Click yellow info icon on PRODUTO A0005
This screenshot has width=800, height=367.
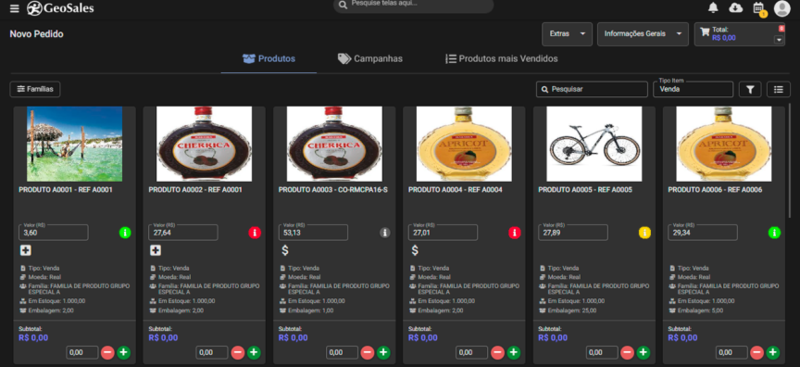click(x=644, y=233)
